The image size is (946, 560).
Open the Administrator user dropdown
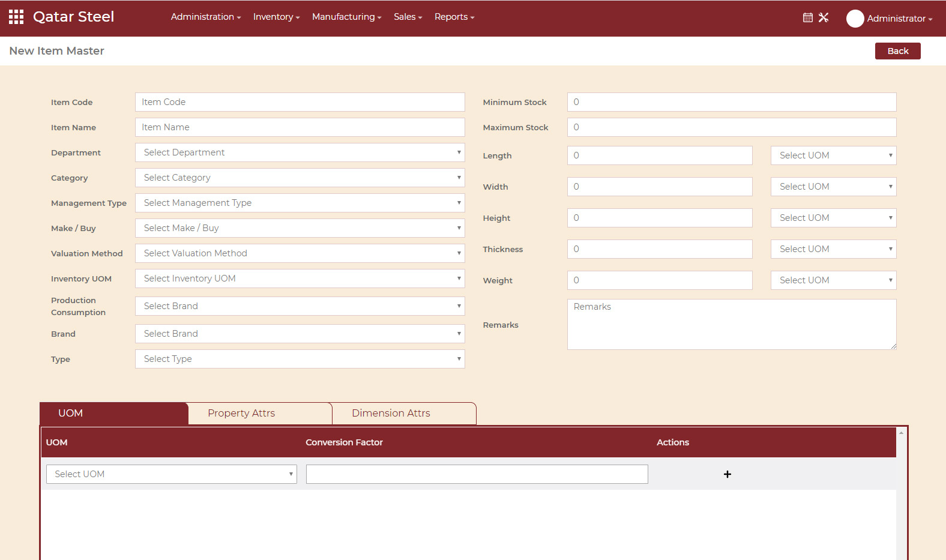click(x=899, y=19)
